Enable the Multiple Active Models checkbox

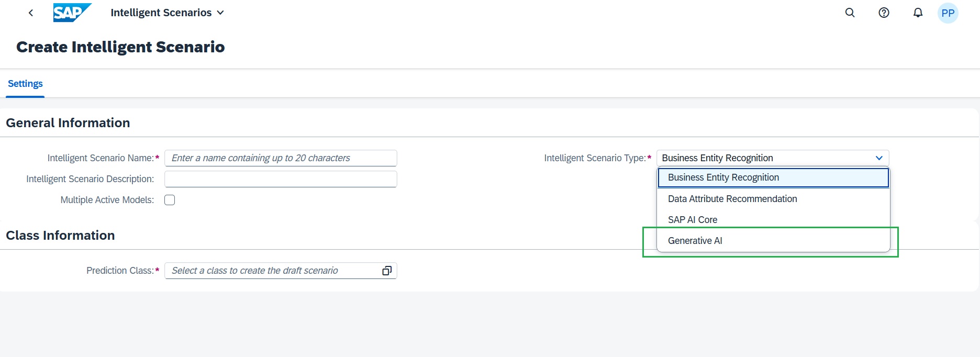pyautogui.click(x=170, y=200)
